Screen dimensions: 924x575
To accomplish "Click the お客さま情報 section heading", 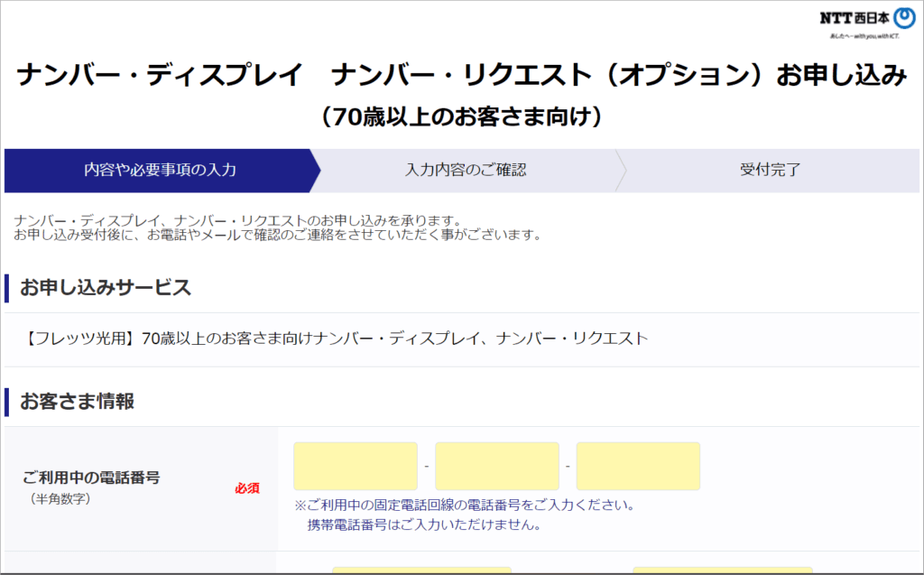I will (x=77, y=402).
